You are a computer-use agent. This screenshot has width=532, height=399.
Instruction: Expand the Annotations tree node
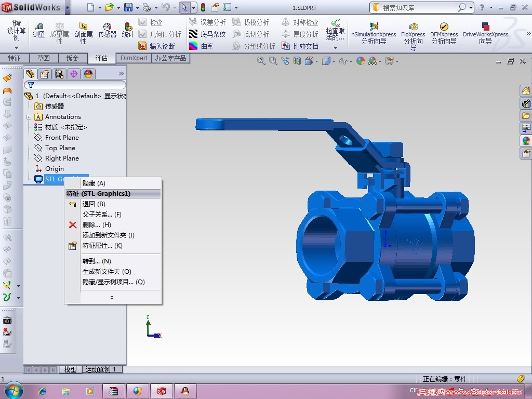coord(29,117)
